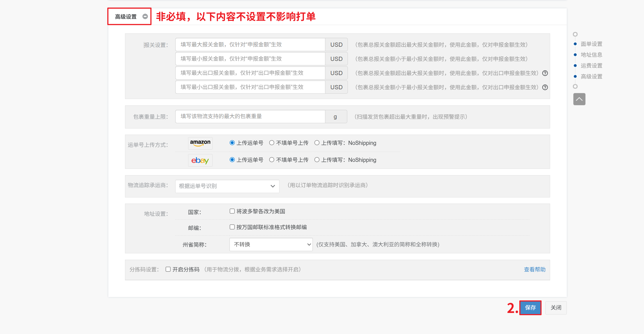Click the blue 保存 button
Image resolution: width=644 pixels, height=334 pixels.
pos(530,308)
